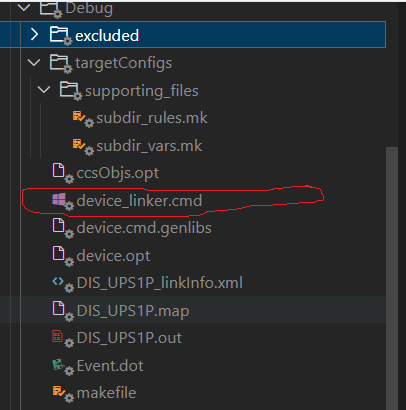Click the device.cmd.genlibs file icon
This screenshot has width=406, height=410.
coord(62,228)
